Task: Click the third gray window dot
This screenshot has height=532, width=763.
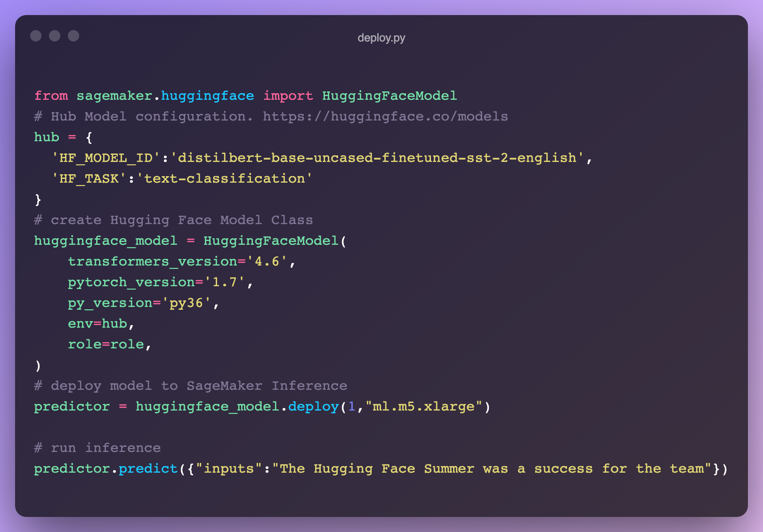Action: (73, 36)
